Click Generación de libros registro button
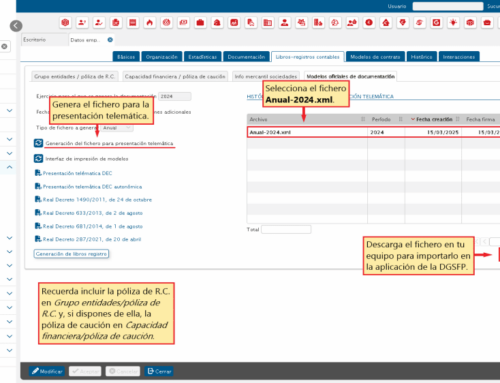Screen dimensions: 500x383 (71, 254)
